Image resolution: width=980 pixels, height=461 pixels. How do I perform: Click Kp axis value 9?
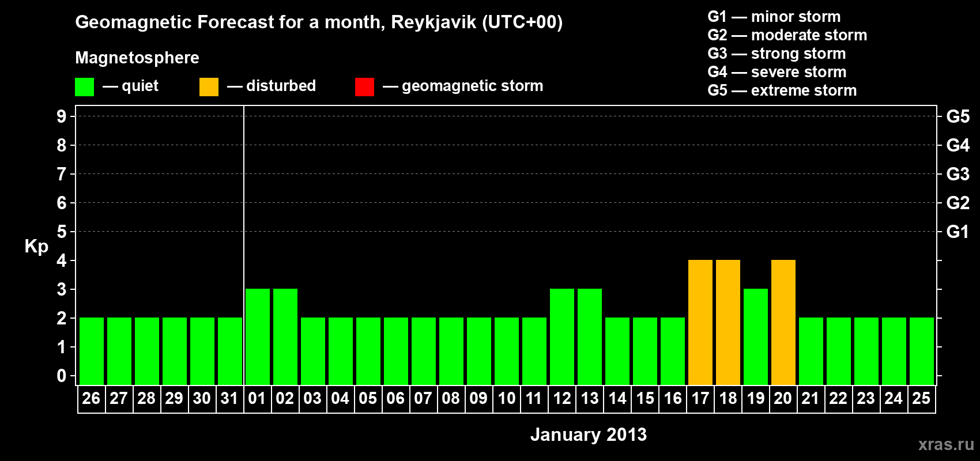(62, 116)
